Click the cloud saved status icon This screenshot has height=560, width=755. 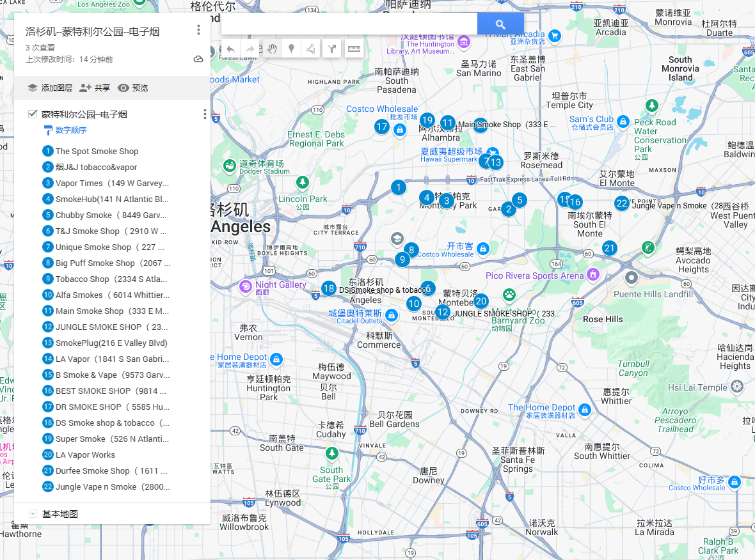click(x=198, y=59)
